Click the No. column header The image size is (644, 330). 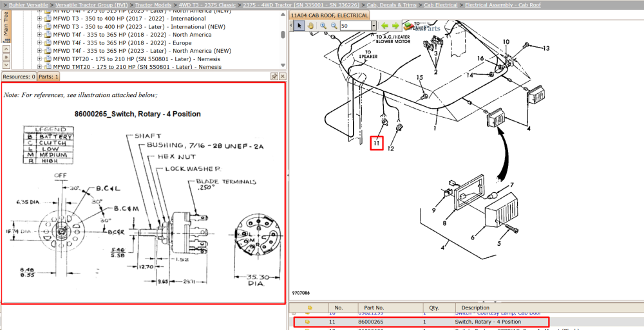tap(343, 307)
